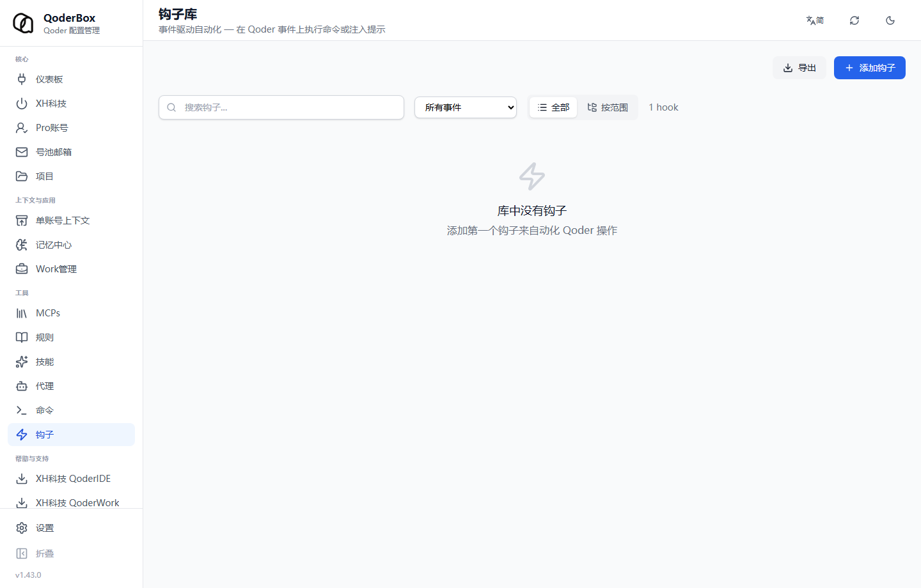The image size is (921, 588).
Task: Open the 技能 sparkles icon
Action: 22,362
